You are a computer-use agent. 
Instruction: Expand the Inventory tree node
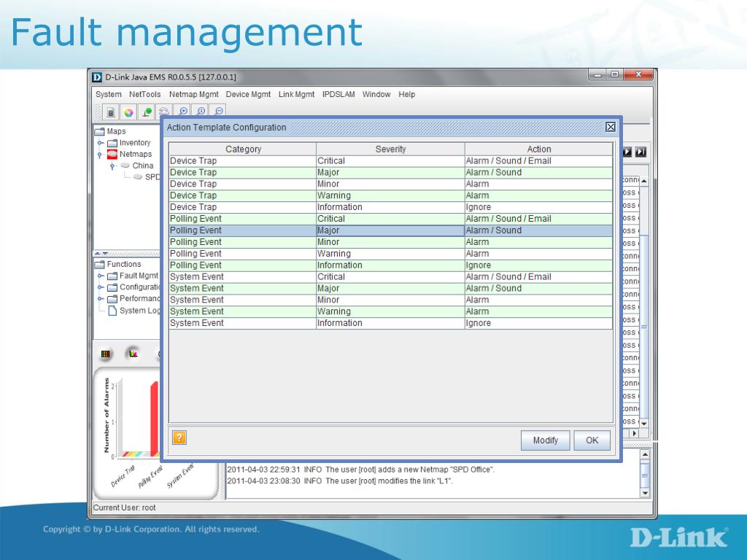tap(100, 143)
